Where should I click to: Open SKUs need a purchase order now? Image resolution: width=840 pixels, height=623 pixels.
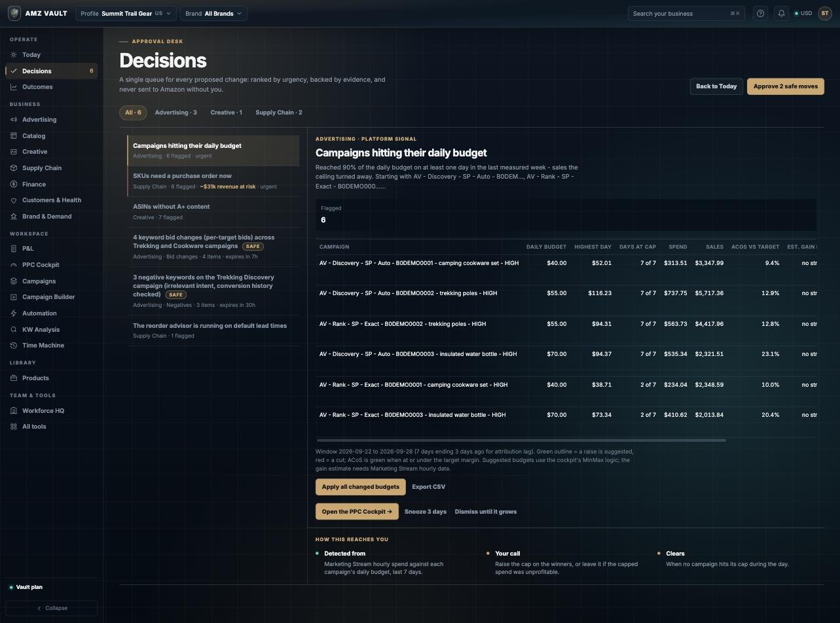click(213, 181)
